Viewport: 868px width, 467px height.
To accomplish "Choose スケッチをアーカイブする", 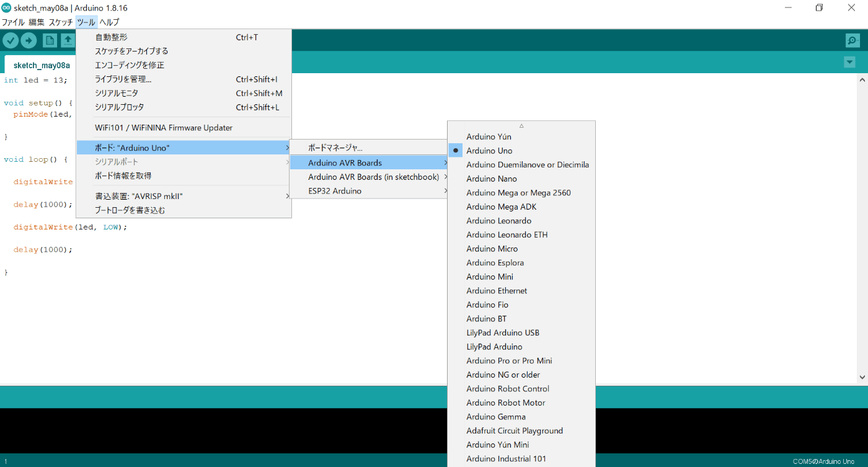I will 184,51.
